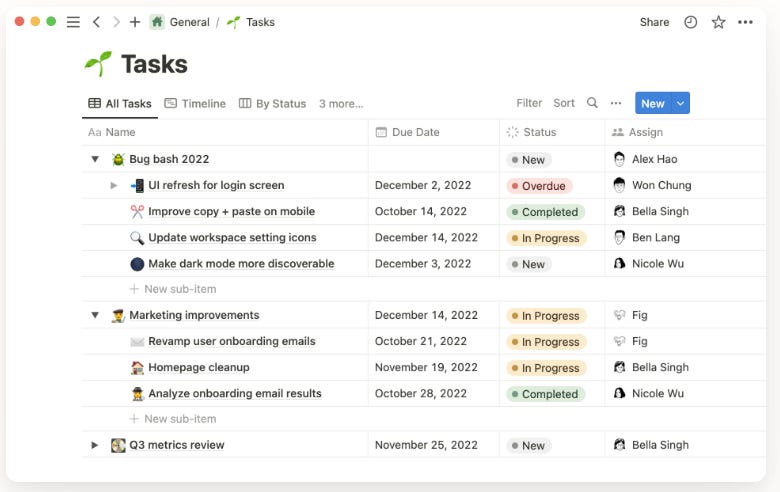Switch to the By Status view

point(273,103)
